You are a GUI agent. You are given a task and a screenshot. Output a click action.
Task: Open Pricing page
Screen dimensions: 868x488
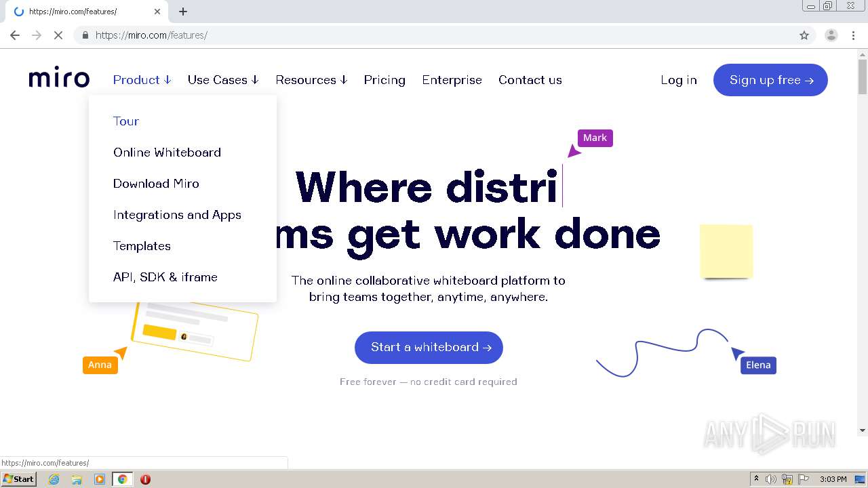pyautogui.click(x=384, y=80)
